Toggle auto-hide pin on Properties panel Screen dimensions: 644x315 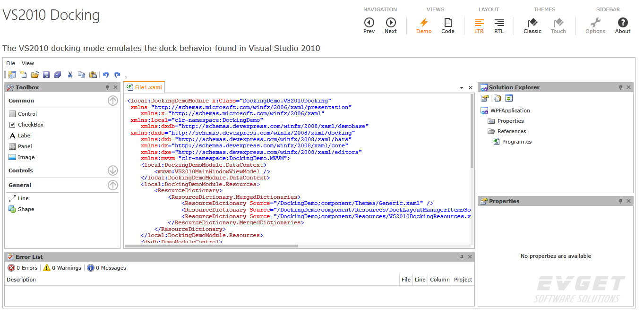point(621,201)
